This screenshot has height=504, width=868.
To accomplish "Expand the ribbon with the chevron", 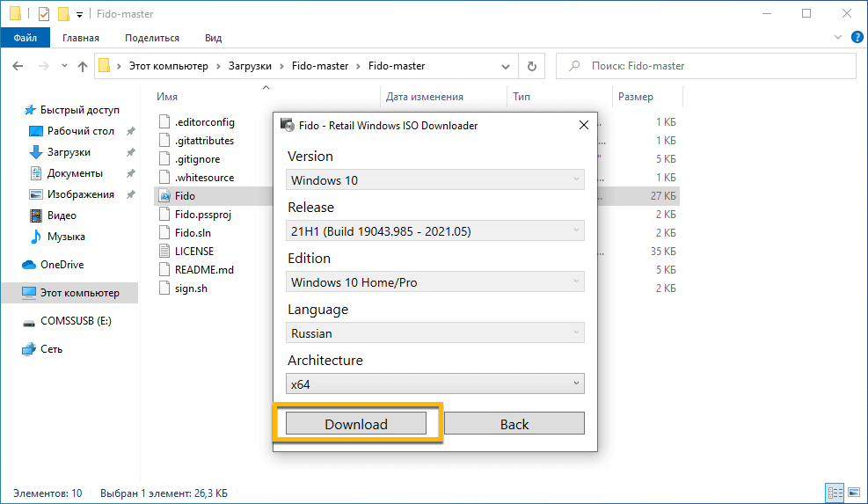I will (x=837, y=37).
